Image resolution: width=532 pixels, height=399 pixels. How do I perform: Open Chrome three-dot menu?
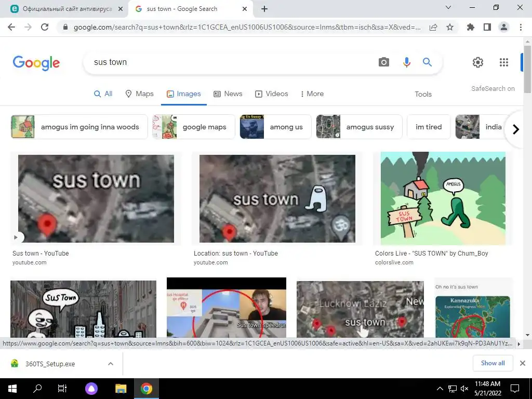click(x=521, y=27)
